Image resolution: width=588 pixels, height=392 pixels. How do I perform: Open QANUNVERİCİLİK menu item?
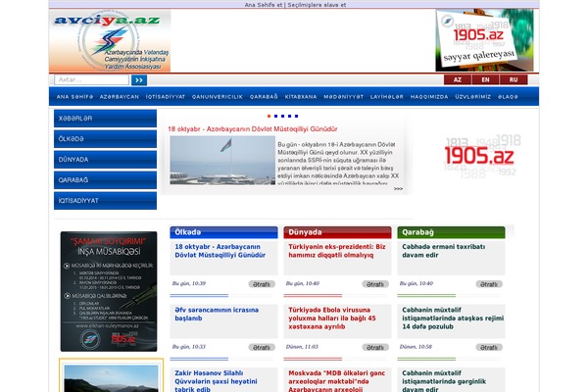(218, 97)
